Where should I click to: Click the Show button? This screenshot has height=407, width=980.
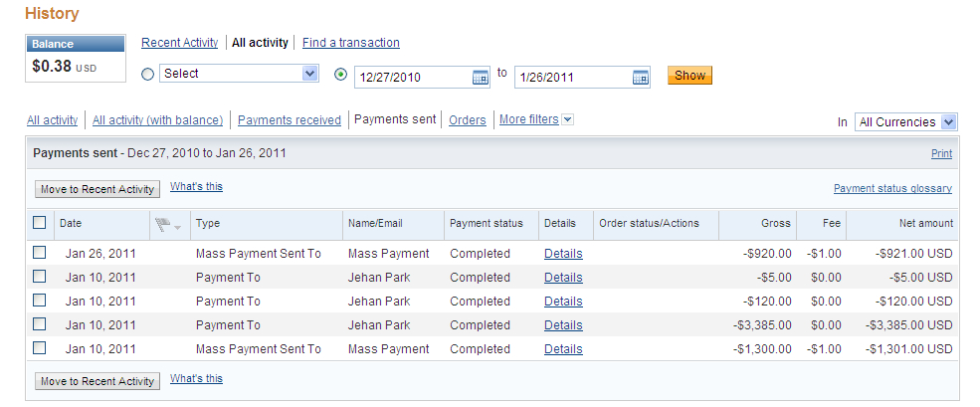click(x=689, y=76)
